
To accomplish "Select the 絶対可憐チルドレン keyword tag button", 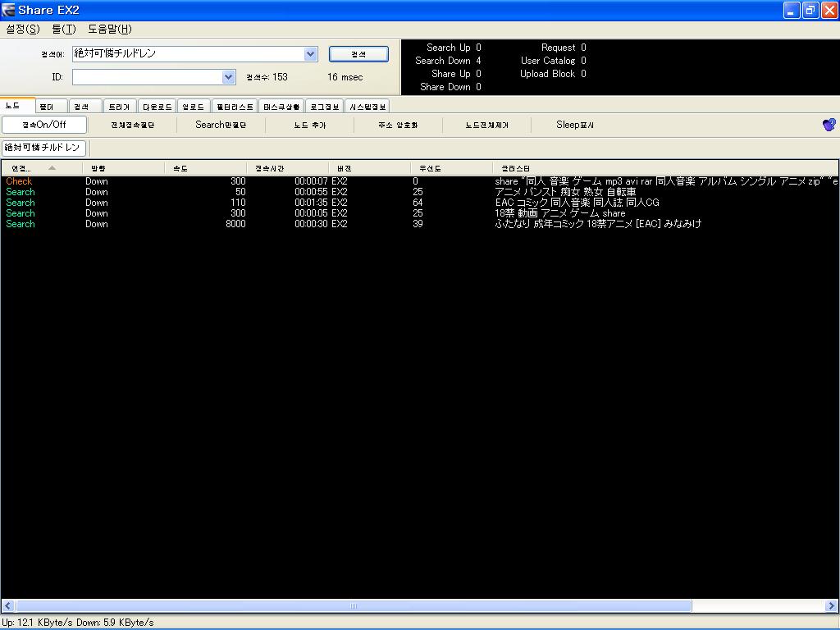I will [x=44, y=148].
